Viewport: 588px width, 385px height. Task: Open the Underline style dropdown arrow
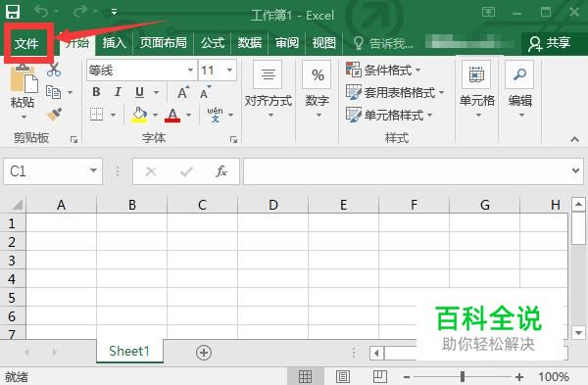157,92
